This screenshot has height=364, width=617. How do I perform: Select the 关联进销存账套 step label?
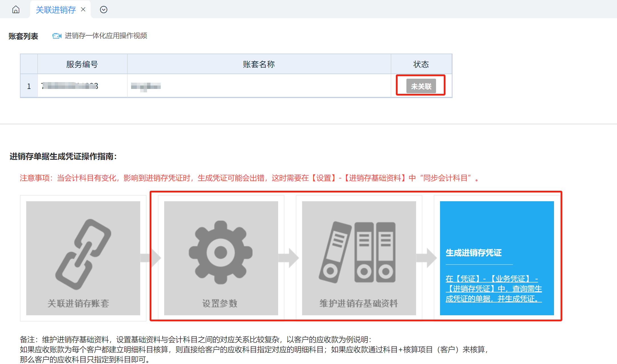coord(78,303)
